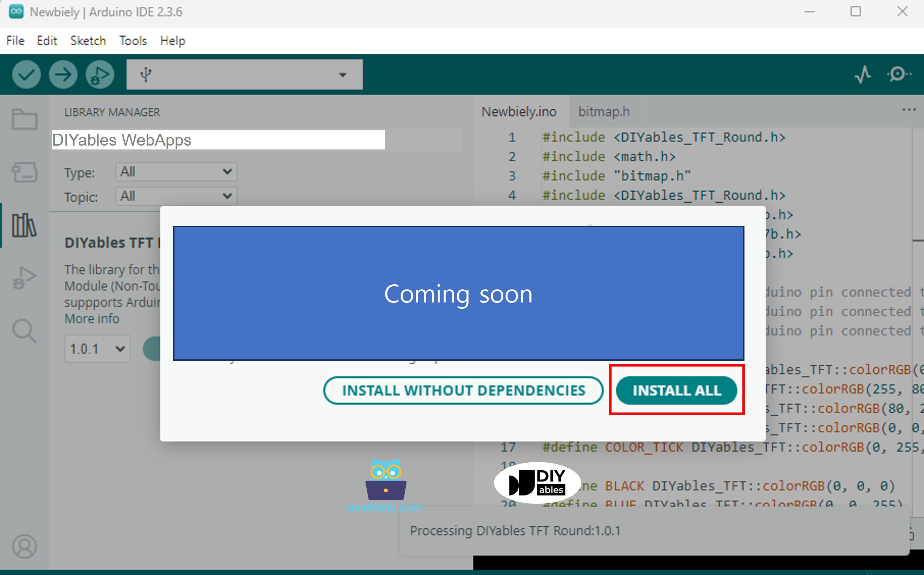
Task: Open the Tools menu
Action: 133,41
